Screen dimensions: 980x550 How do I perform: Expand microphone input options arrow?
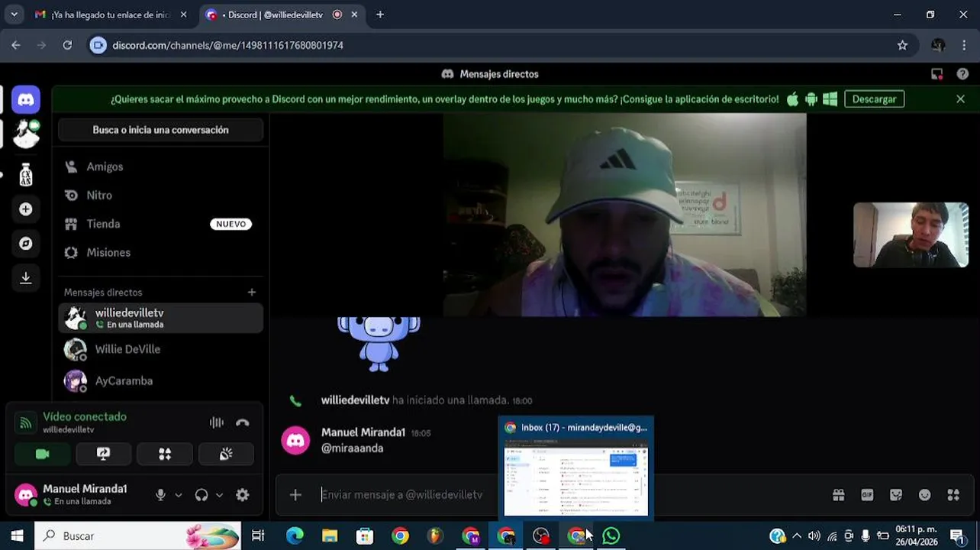pyautogui.click(x=179, y=495)
